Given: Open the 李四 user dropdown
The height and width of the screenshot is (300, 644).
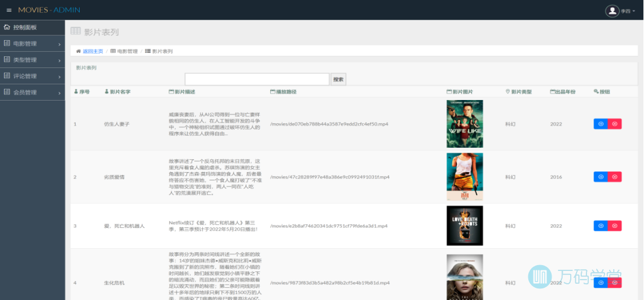Looking at the screenshot, I should coord(628,11).
